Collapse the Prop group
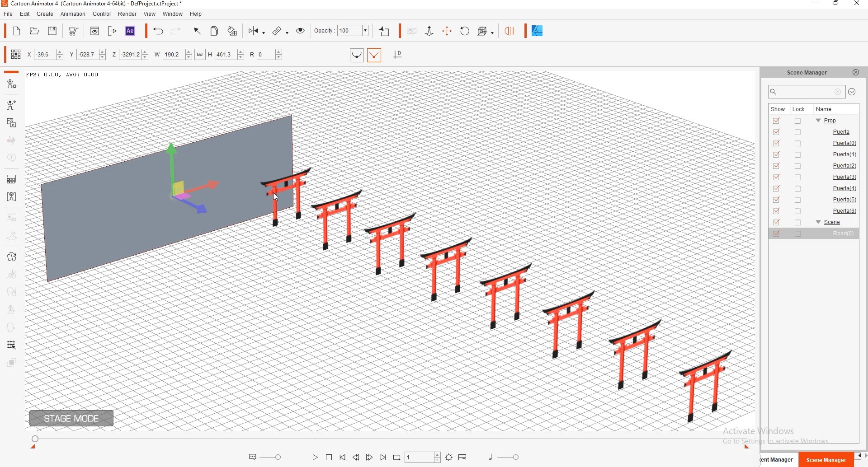 819,121
